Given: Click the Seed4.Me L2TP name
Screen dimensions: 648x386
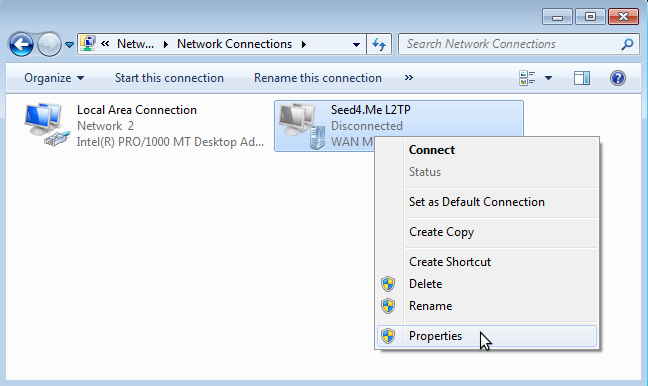Looking at the screenshot, I should (x=371, y=110).
